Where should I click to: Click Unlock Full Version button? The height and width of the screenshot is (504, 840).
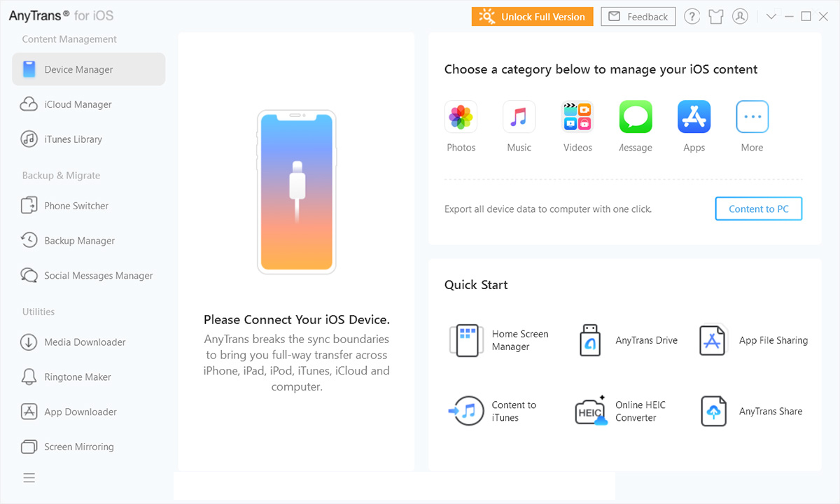tap(533, 17)
